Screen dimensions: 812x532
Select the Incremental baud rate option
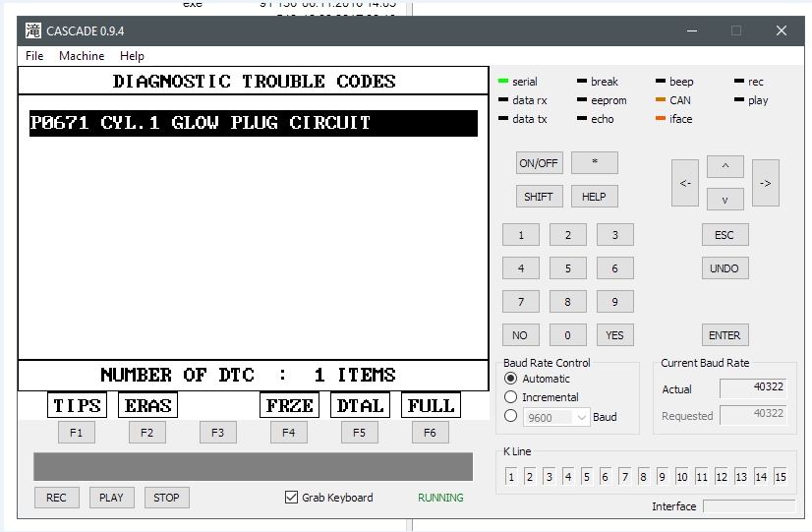pos(511,397)
